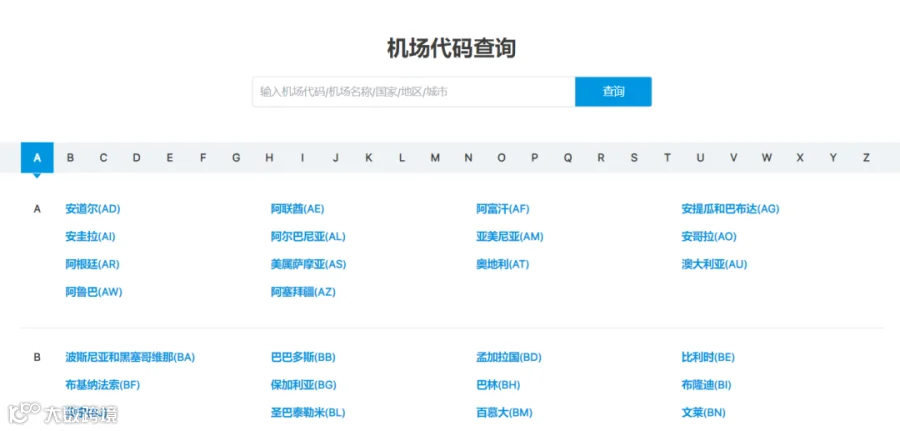Open the 阿根廷(AR) link
Screen dimensions: 900x431
tap(92, 265)
